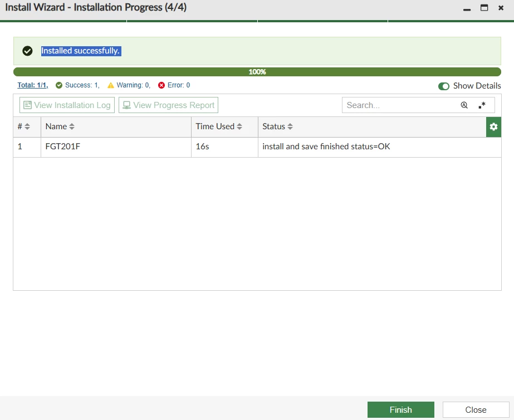Toggle the regex search icon

482,105
